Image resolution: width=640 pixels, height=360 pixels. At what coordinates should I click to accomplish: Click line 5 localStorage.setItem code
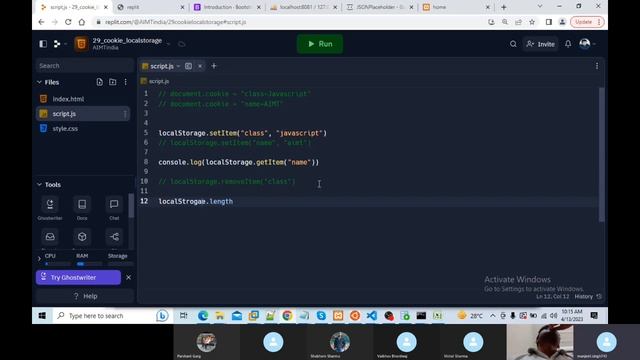(x=242, y=133)
